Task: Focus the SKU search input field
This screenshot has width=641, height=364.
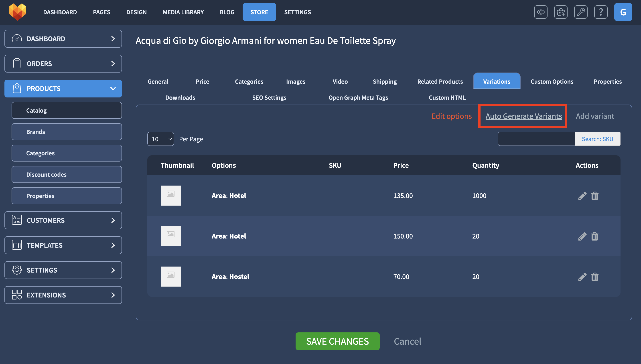Action: coord(536,139)
